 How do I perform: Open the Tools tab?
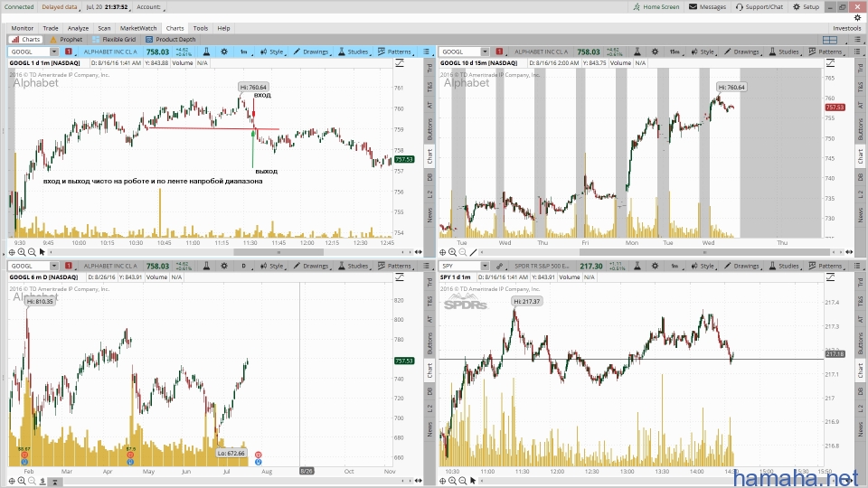click(201, 28)
